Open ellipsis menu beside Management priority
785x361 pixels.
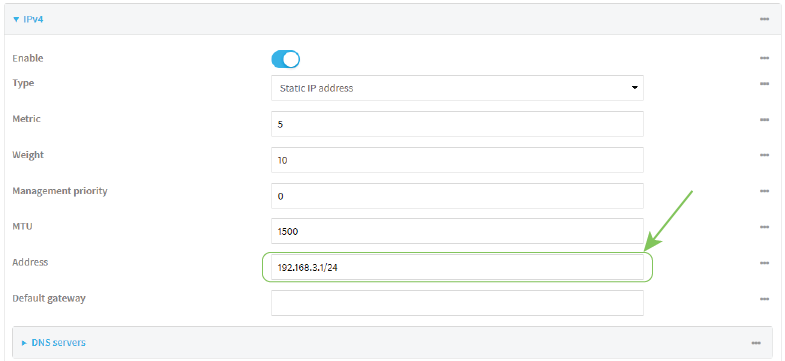tap(764, 192)
